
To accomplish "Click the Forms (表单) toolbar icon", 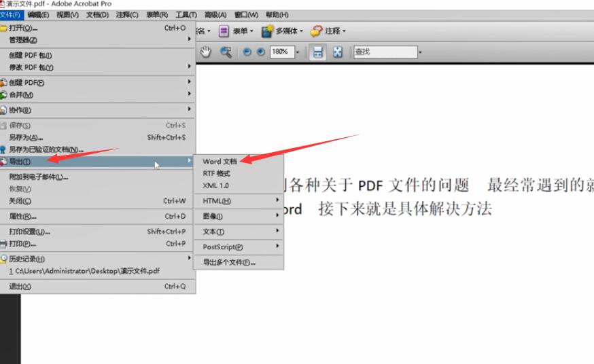I will pos(224,31).
